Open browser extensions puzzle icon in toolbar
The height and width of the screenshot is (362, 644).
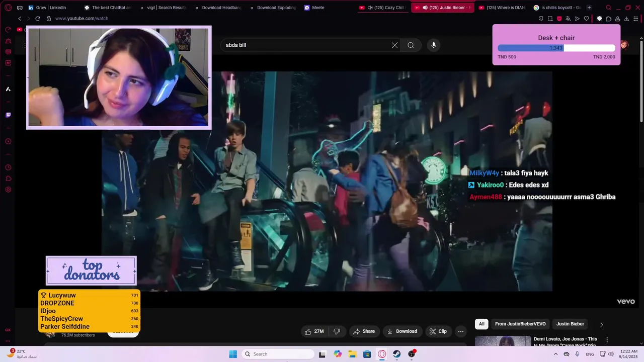608,19
